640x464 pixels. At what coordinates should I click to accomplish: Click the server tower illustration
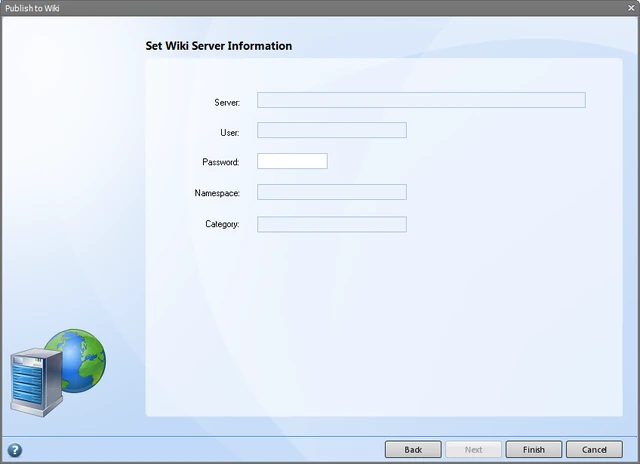point(36,382)
